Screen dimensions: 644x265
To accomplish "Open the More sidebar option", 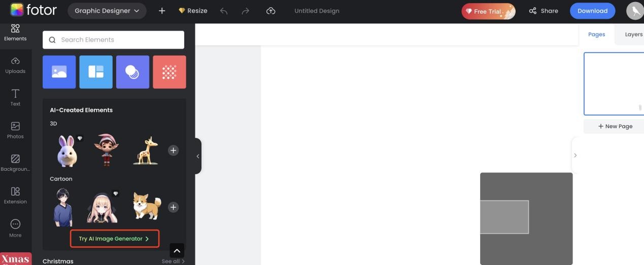I will [15, 229].
